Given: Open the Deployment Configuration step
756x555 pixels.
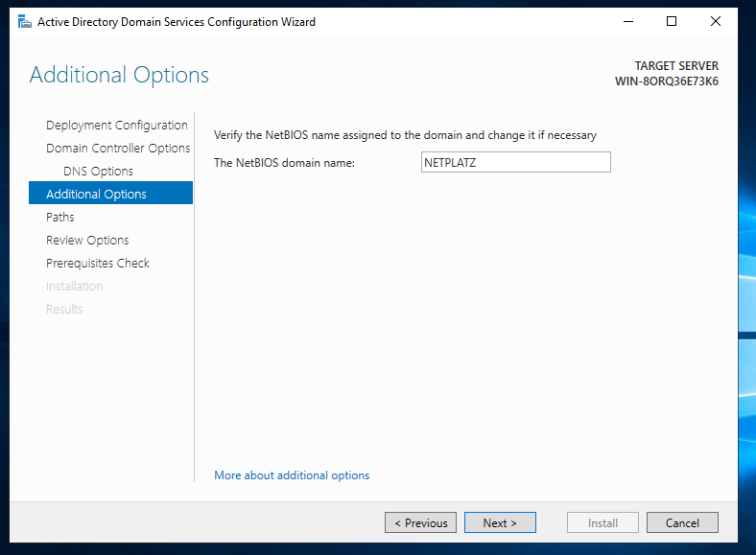Looking at the screenshot, I should [x=117, y=126].
